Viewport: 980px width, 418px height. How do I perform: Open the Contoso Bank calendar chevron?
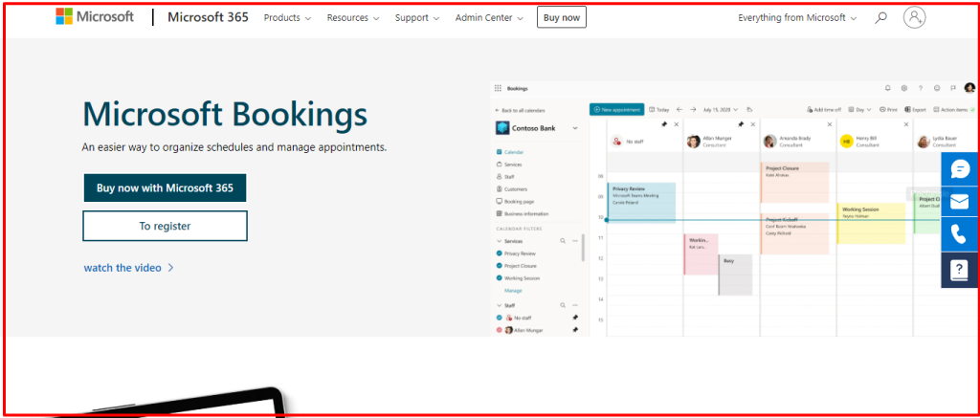(575, 128)
